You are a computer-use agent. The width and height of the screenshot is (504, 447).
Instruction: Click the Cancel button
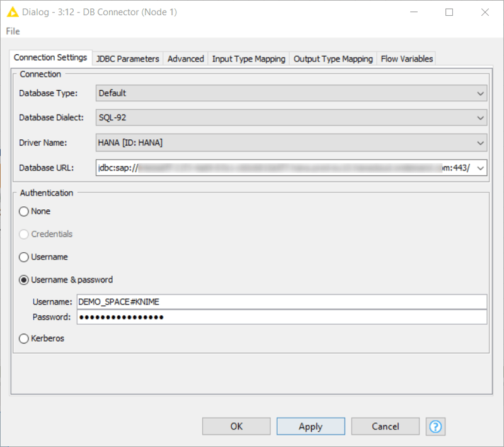point(386,426)
